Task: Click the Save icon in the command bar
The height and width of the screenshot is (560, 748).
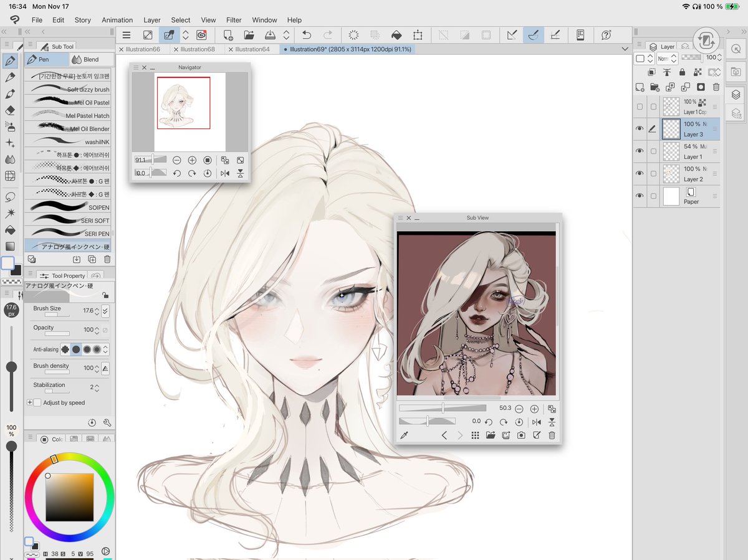Action: click(x=271, y=36)
